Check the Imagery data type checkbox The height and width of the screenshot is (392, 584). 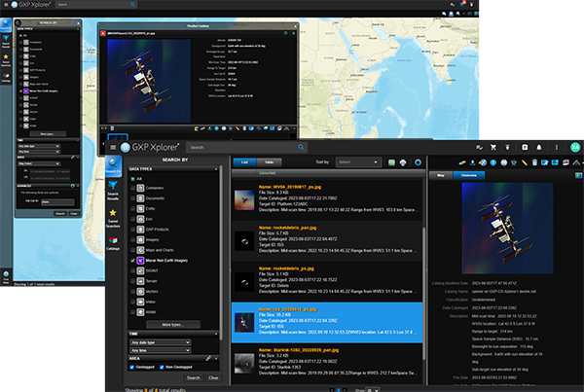click(133, 239)
